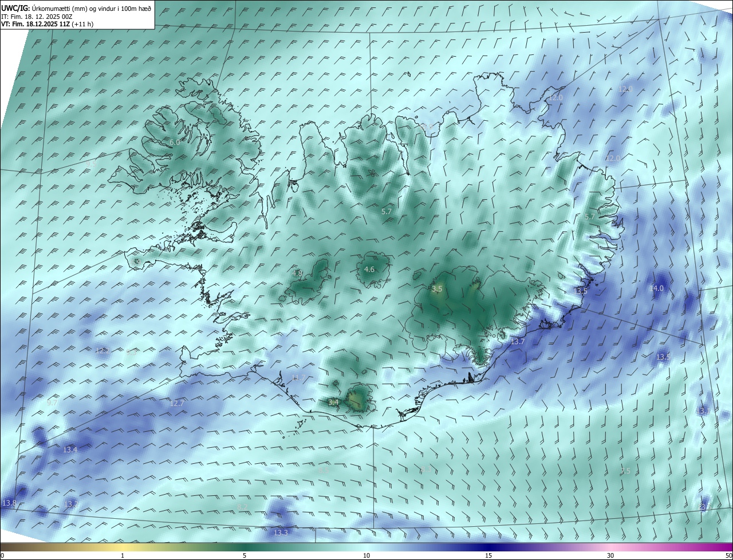Click the 3.5 value on Vatnajökull glacier
The image size is (733, 560).
[438, 289]
